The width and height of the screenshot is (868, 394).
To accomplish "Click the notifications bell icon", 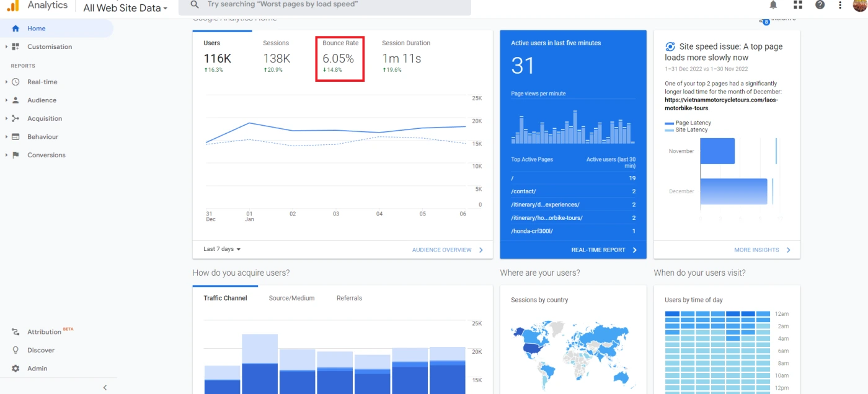I will point(773,5).
